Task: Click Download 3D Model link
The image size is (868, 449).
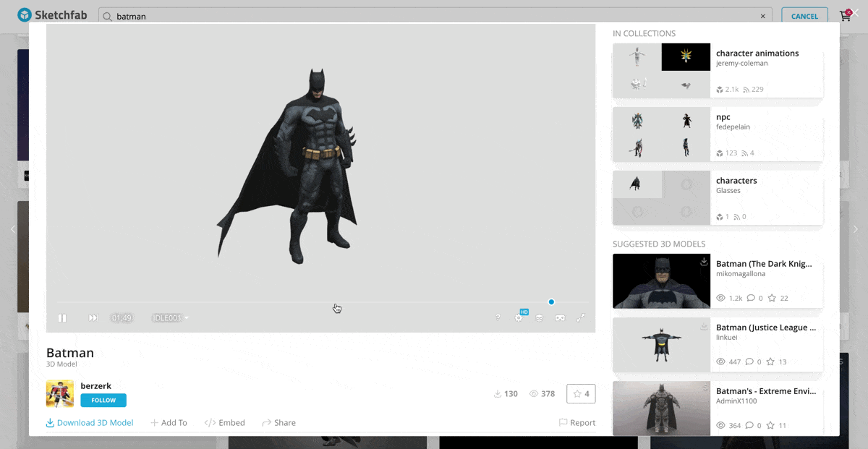Action: click(x=90, y=423)
